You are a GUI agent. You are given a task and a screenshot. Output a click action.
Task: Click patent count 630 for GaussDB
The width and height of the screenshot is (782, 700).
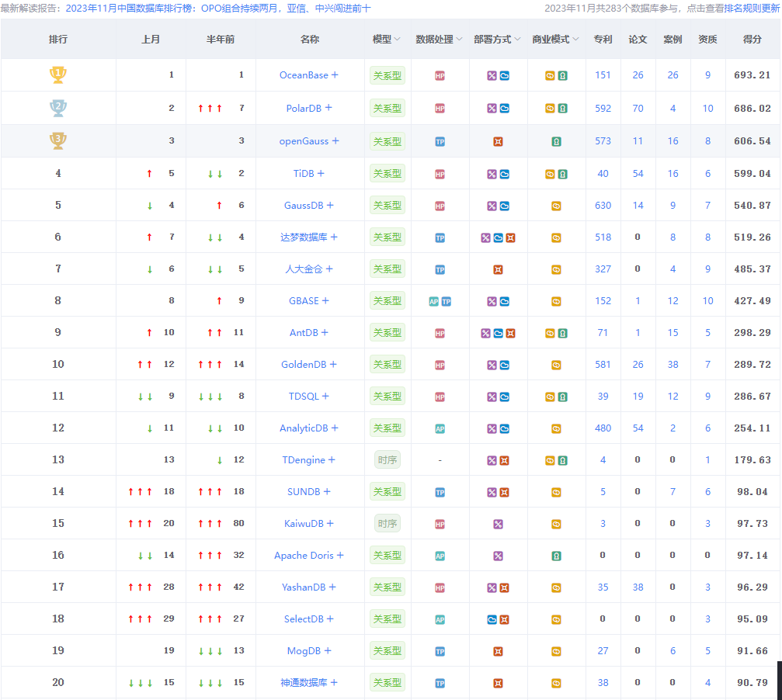[603, 206]
